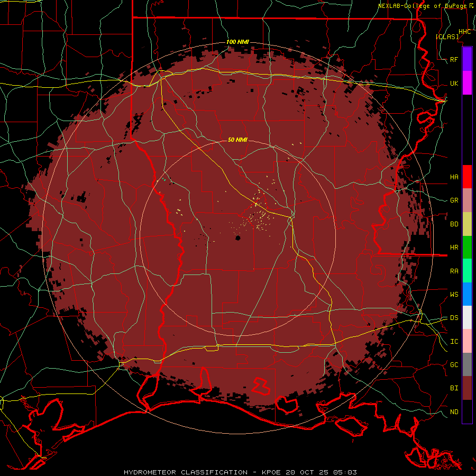The image size is (476, 476).
Task: Click the 50 NMI range ring label
Action: click(x=237, y=140)
